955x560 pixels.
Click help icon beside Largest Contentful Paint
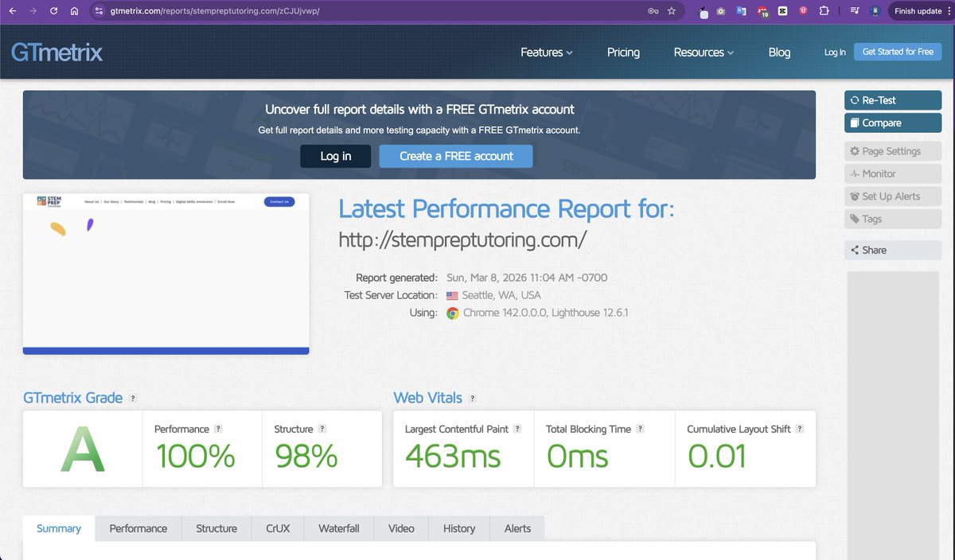(x=517, y=429)
